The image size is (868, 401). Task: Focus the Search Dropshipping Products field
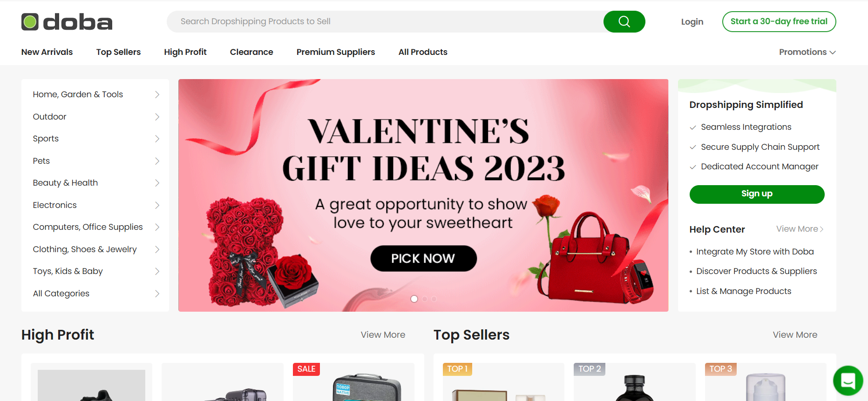(385, 21)
